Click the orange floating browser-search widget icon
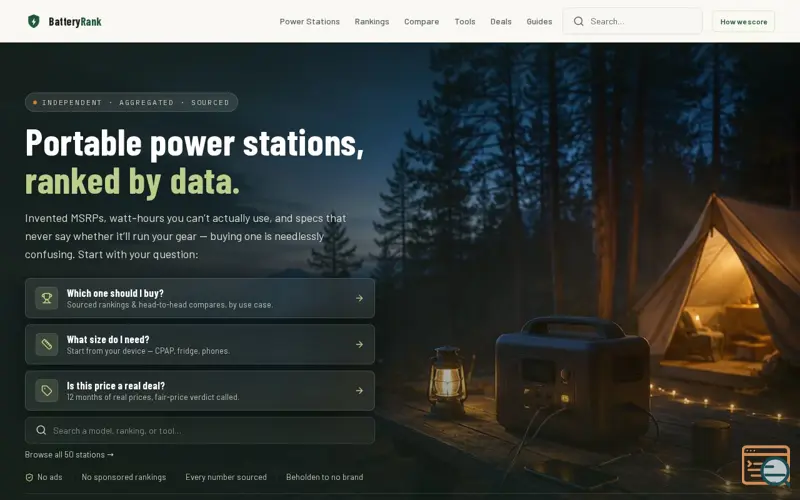 tap(766, 465)
